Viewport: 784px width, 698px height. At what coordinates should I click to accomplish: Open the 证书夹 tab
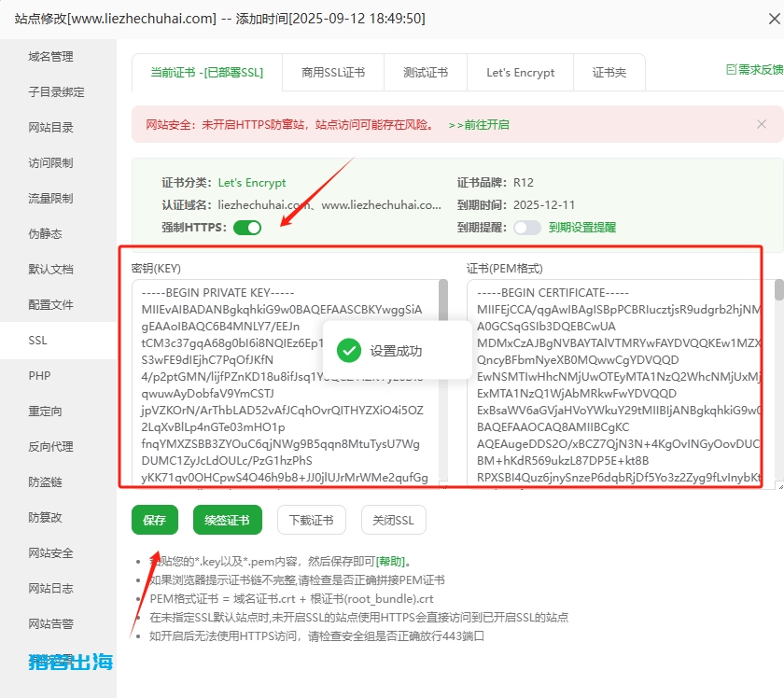coord(609,73)
